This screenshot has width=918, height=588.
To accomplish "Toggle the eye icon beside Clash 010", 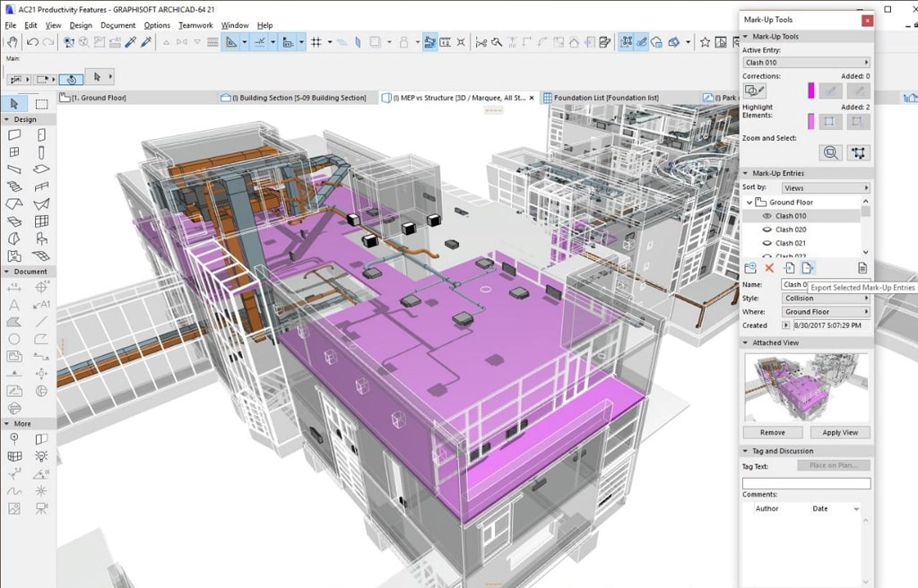I will tap(766, 216).
